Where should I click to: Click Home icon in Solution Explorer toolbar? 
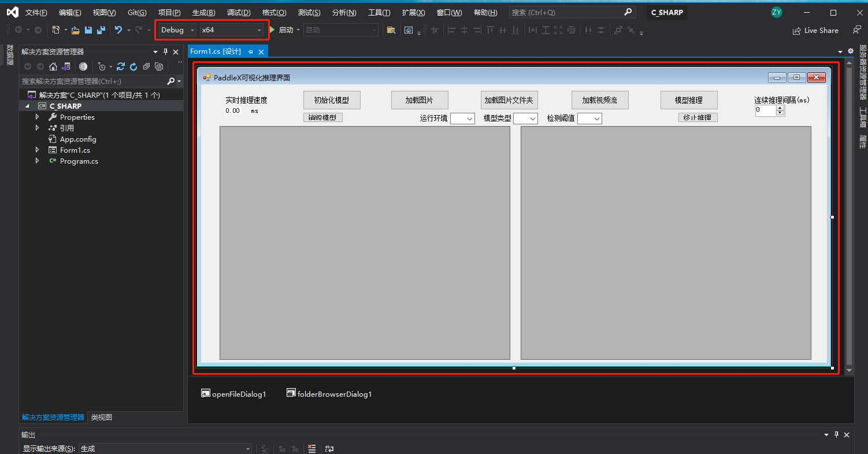53,67
